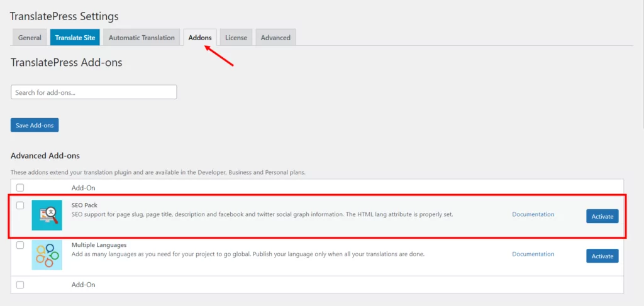Go to the Automatic Translation tab
The width and height of the screenshot is (644, 306).
coord(142,38)
